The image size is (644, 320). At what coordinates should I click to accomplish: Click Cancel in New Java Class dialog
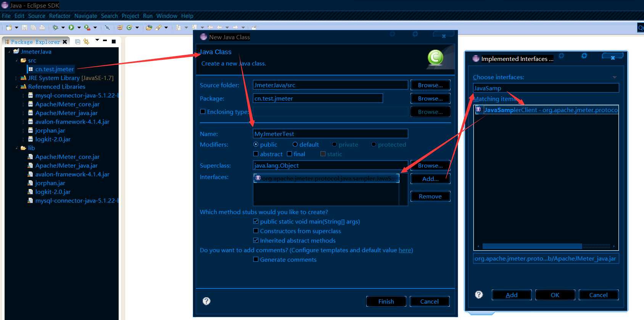pyautogui.click(x=430, y=301)
